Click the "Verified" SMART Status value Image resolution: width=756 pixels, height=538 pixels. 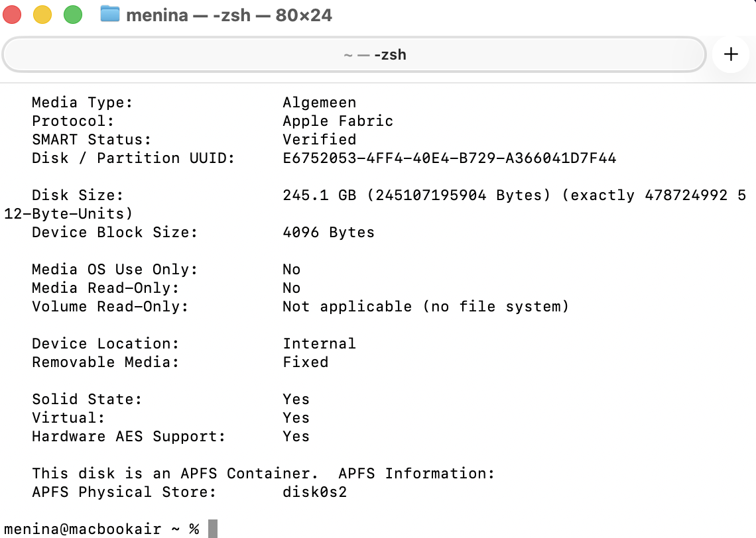[x=319, y=140]
